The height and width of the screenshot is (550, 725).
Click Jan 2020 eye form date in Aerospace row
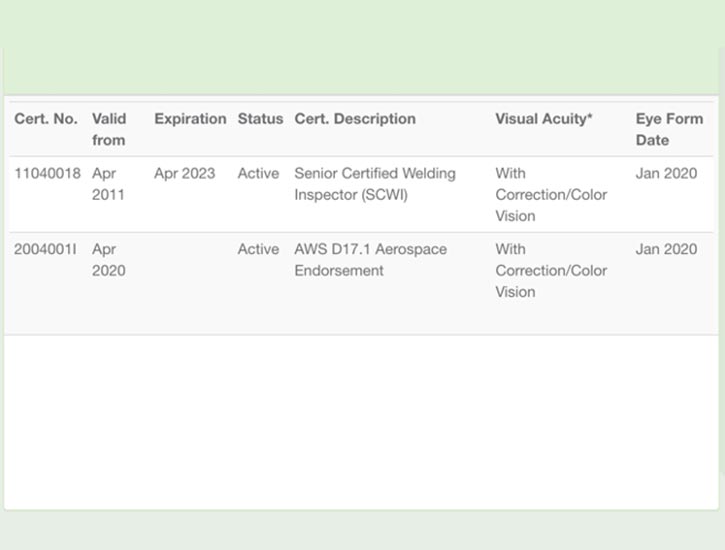pos(666,250)
